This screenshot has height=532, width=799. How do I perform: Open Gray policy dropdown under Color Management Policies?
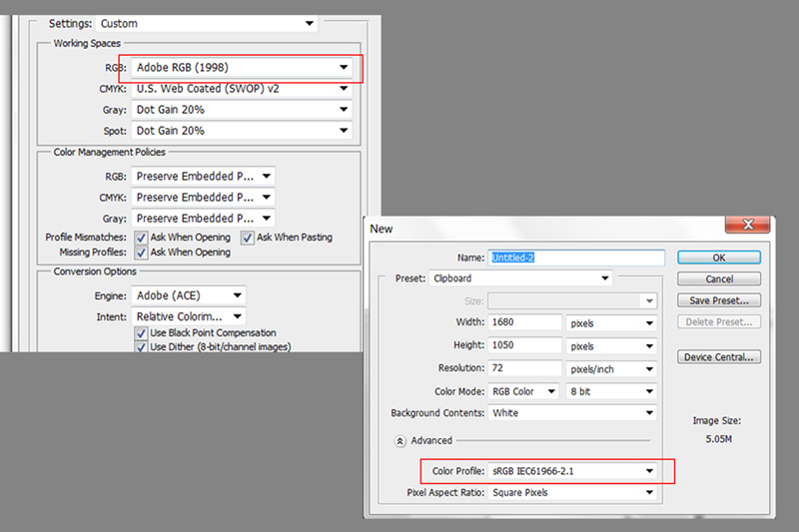(203, 218)
